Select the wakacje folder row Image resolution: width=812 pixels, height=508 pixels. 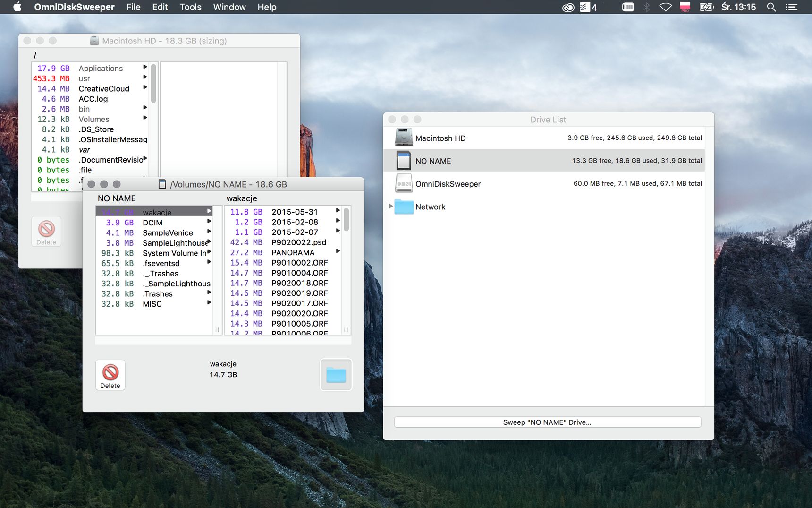[154, 212]
